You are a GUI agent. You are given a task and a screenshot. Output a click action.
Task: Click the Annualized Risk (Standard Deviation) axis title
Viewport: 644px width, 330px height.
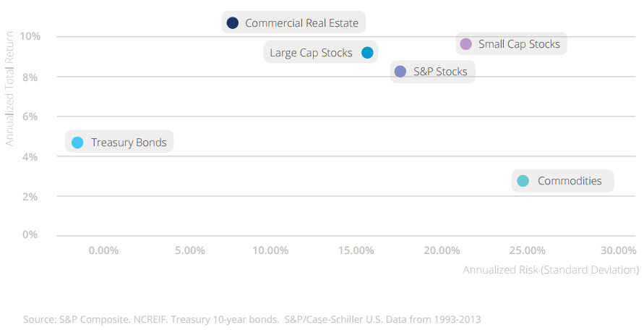point(550,270)
